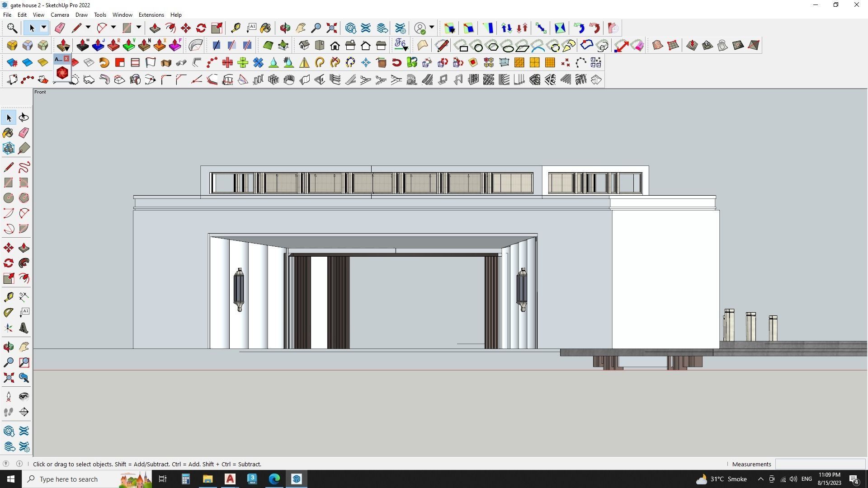Viewport: 868px width, 488px height.
Task: Choose the Protractor tool
Action: pyautogui.click(x=8, y=313)
